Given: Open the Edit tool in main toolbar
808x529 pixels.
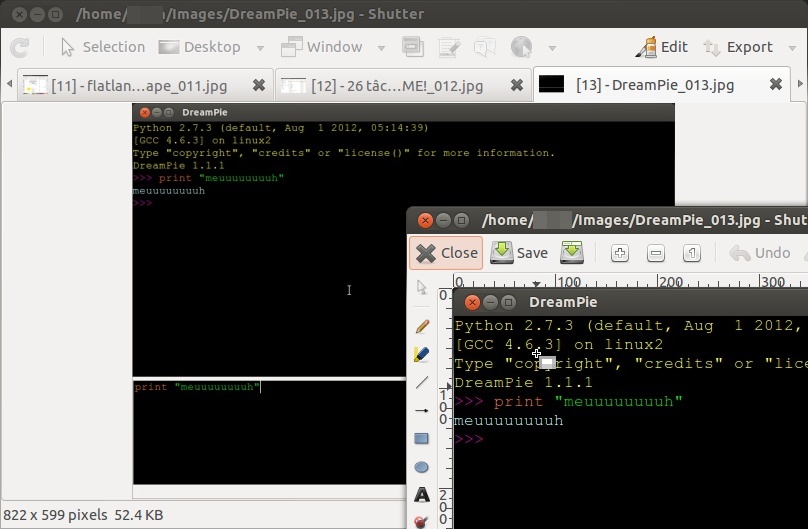Looking at the screenshot, I should coord(662,47).
